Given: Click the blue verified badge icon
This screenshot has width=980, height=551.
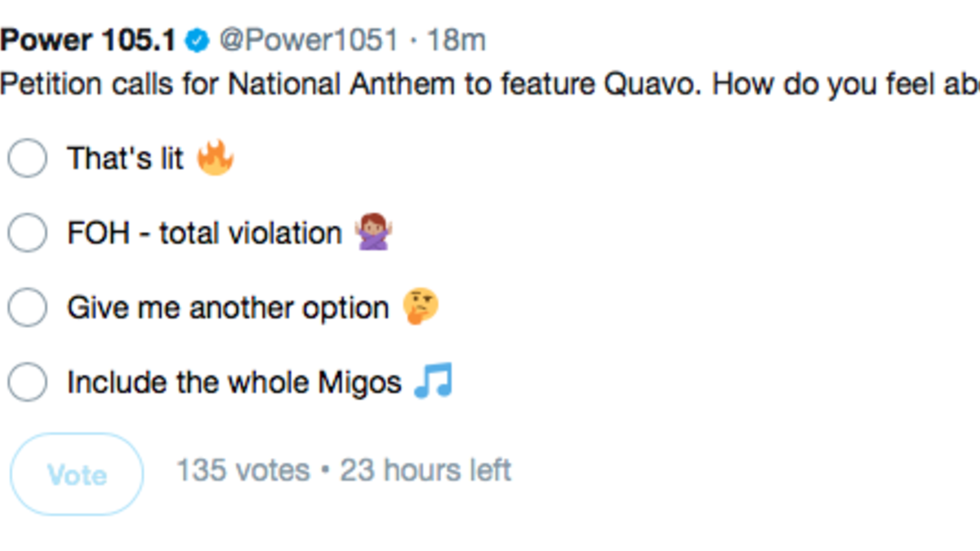Looking at the screenshot, I should pyautogui.click(x=198, y=40).
